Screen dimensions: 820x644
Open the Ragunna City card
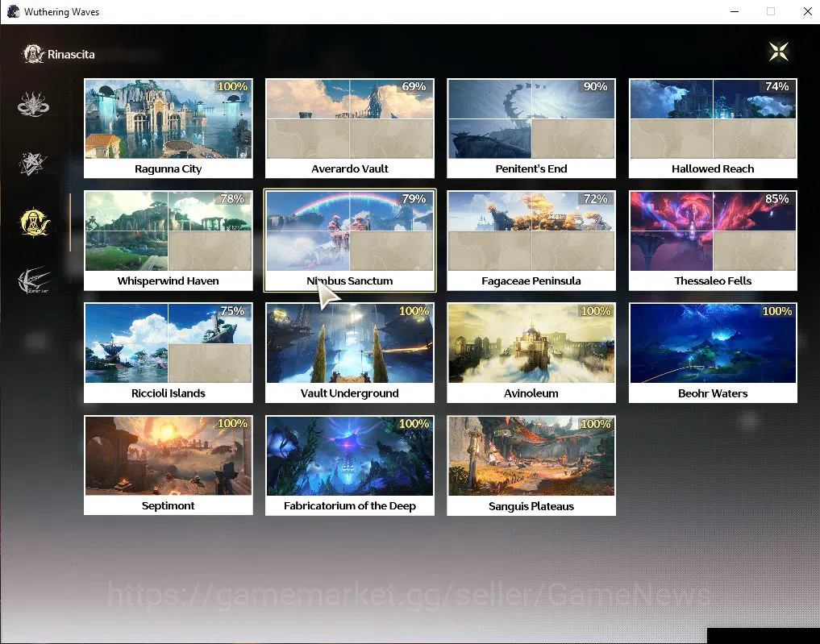click(x=169, y=128)
